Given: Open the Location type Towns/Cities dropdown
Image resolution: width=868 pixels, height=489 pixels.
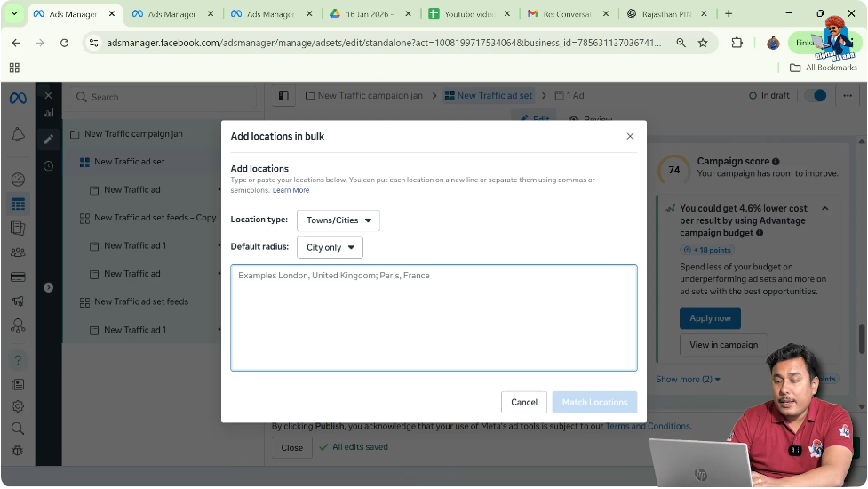Looking at the screenshot, I should 338,220.
